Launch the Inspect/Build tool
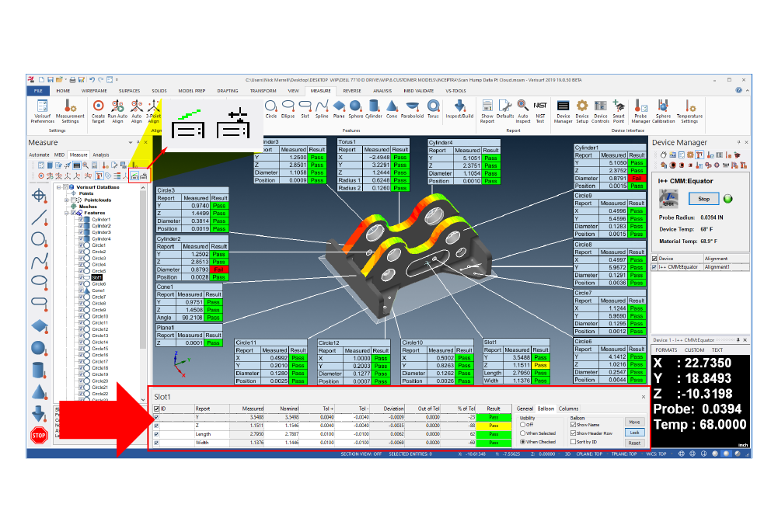 (x=459, y=109)
